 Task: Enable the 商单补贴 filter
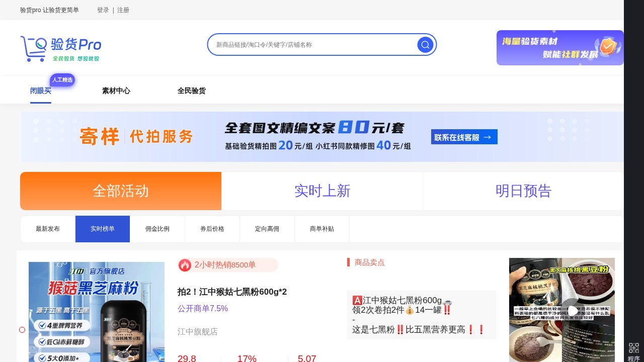pyautogui.click(x=321, y=229)
